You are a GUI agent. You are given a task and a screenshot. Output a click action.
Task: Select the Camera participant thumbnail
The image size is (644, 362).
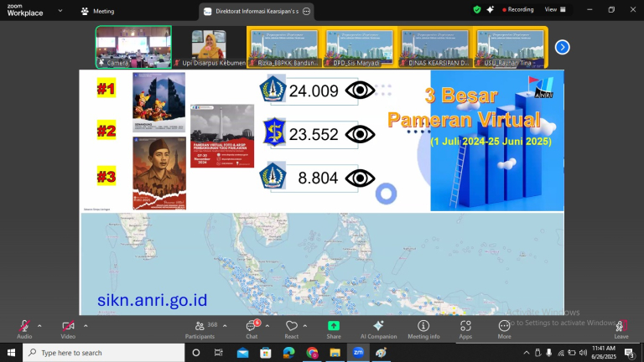tap(133, 47)
